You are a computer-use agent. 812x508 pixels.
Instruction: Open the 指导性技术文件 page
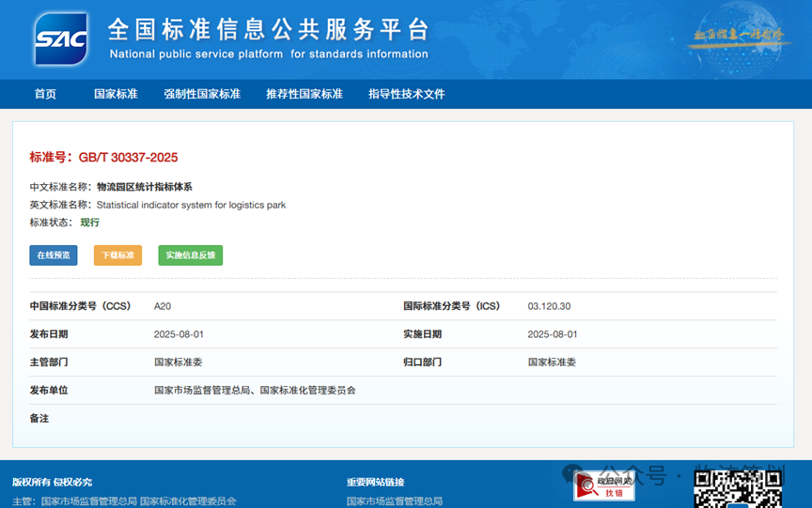[406, 94]
